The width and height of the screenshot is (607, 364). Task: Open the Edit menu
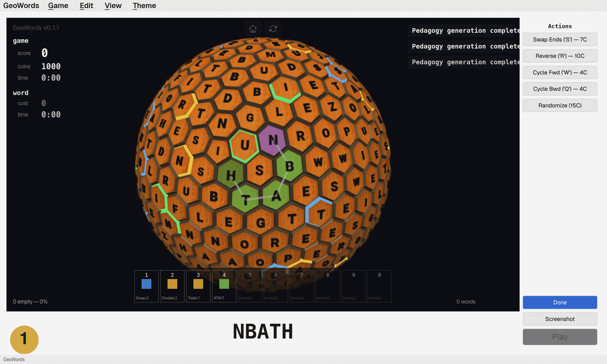86,6
